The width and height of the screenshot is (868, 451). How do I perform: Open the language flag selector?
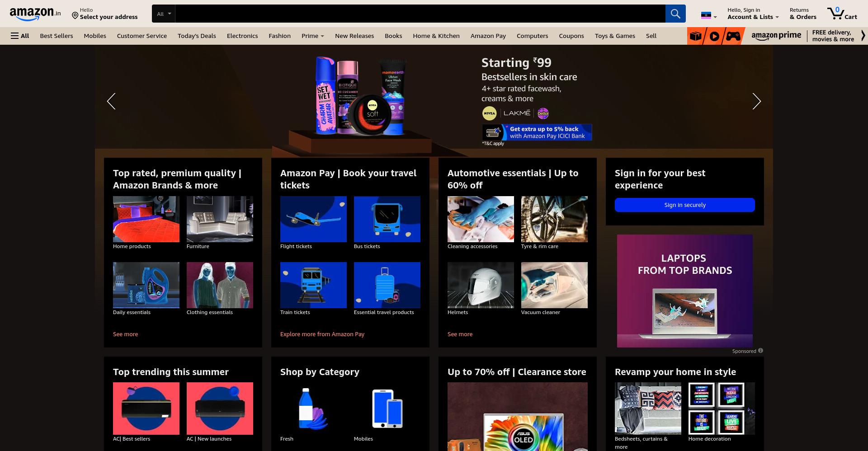click(708, 16)
